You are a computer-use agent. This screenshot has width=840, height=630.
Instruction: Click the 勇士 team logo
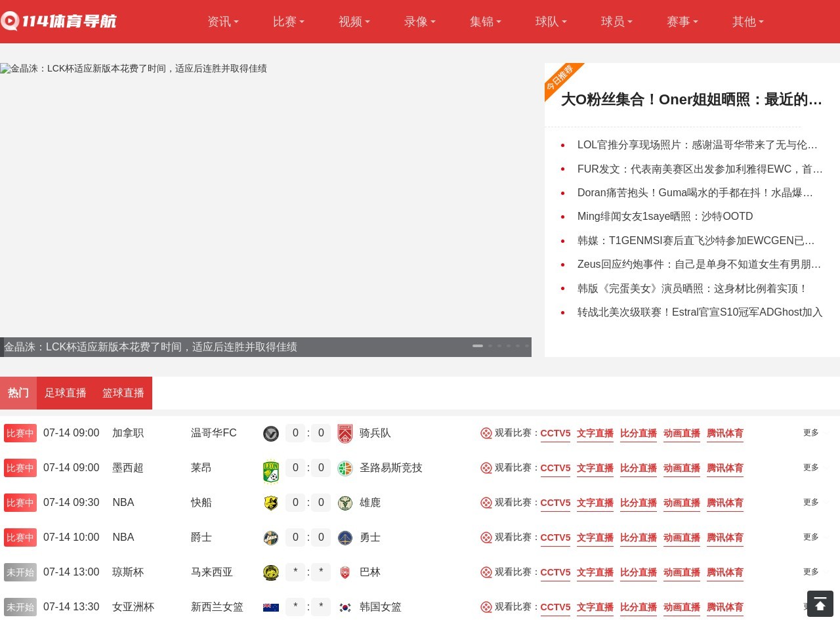[x=345, y=537]
